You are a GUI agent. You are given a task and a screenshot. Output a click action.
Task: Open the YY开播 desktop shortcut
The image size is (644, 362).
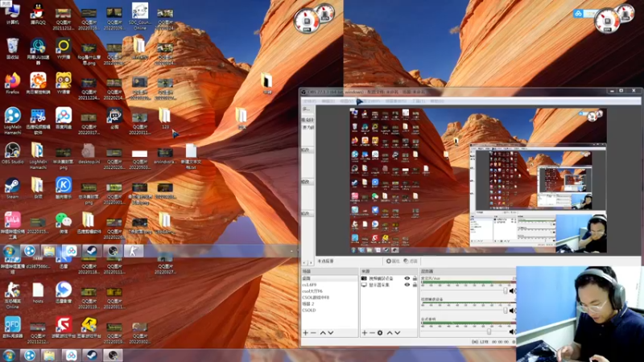[x=64, y=48]
